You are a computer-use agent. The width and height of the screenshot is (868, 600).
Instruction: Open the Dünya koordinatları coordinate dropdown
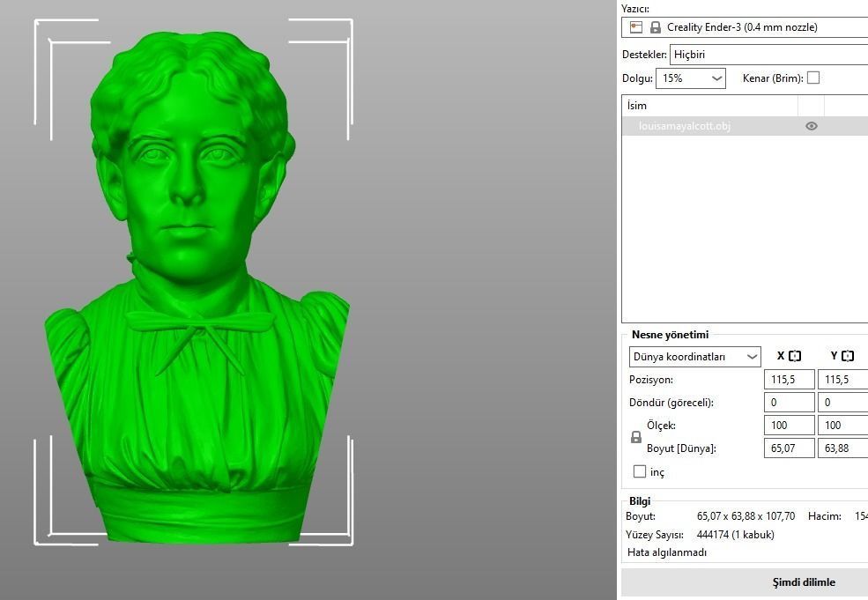point(694,357)
